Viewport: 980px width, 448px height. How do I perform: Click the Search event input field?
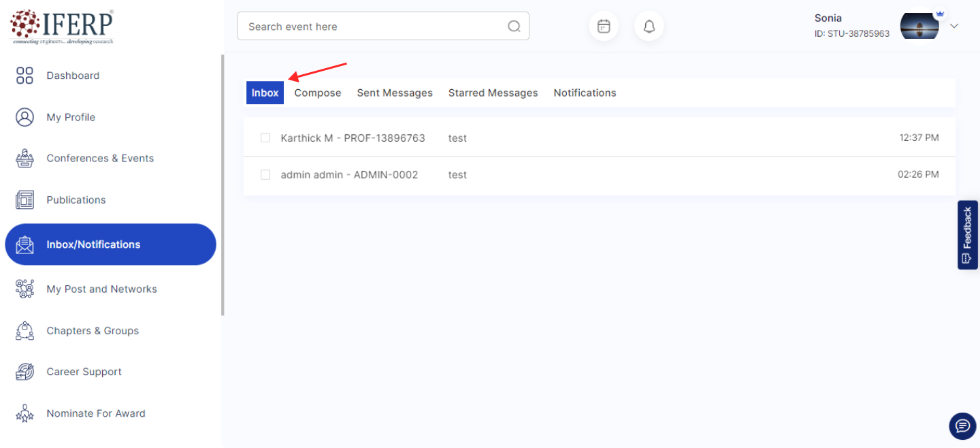tap(374, 27)
